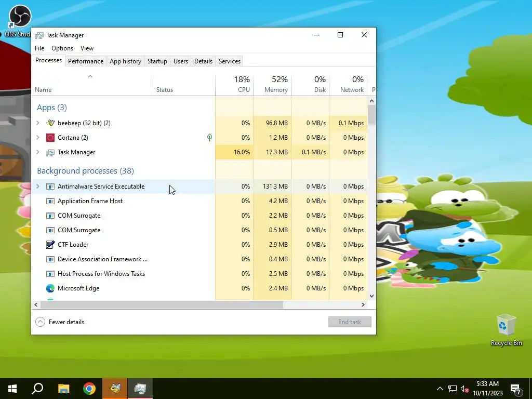The image size is (532, 399).
Task: Click the Antimalware Service Executable icon
Action: pos(50,187)
